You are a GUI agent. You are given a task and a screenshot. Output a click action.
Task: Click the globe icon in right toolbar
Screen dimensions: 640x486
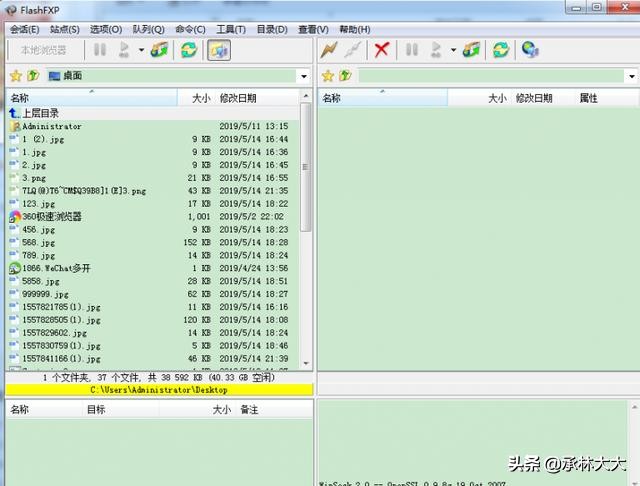tap(530, 50)
